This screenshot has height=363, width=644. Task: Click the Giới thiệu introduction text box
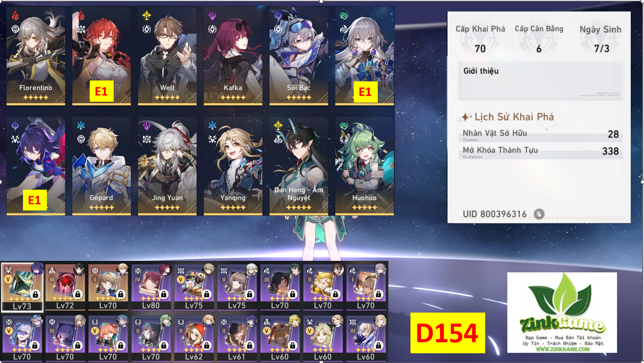(x=541, y=80)
